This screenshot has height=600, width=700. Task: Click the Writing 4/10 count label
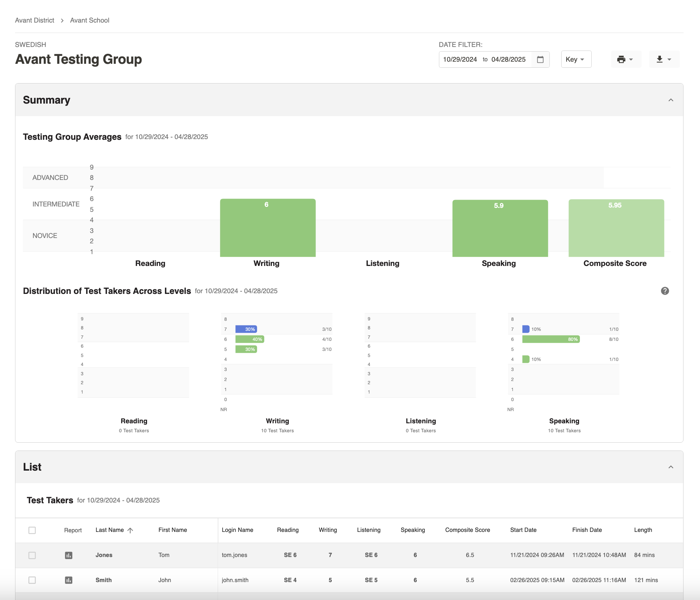coord(327,339)
